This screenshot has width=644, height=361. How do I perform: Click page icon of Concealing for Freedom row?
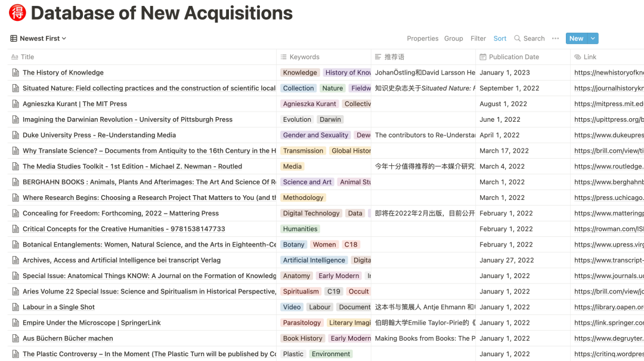(16, 214)
